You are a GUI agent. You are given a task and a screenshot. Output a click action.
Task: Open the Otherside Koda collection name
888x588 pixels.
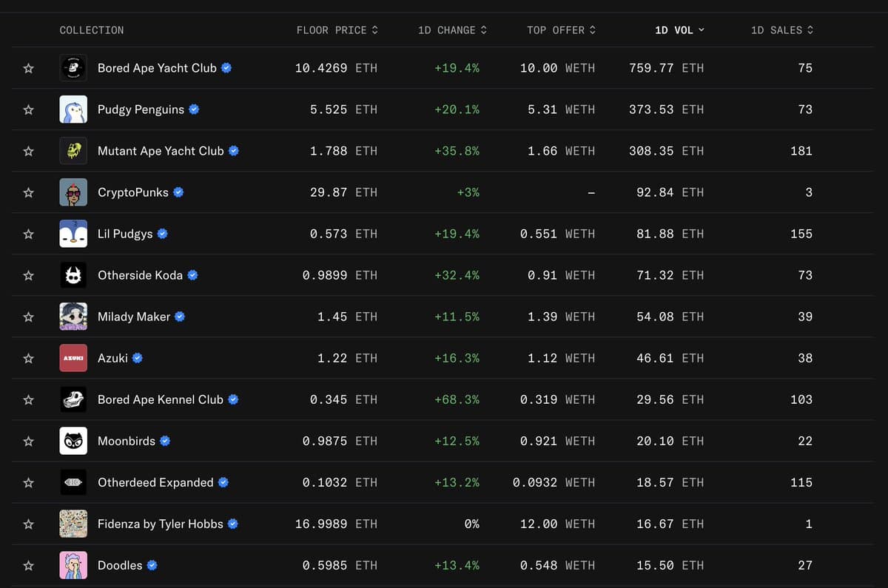point(140,275)
